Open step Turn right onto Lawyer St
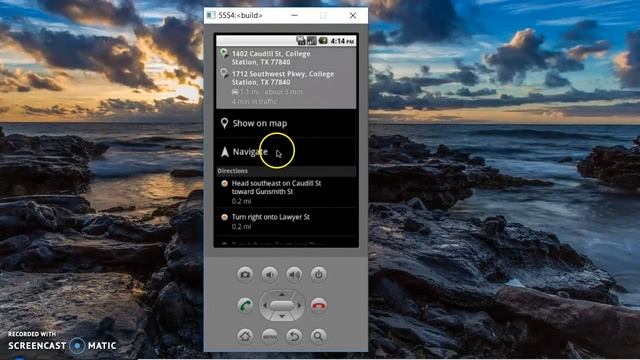 (286, 221)
